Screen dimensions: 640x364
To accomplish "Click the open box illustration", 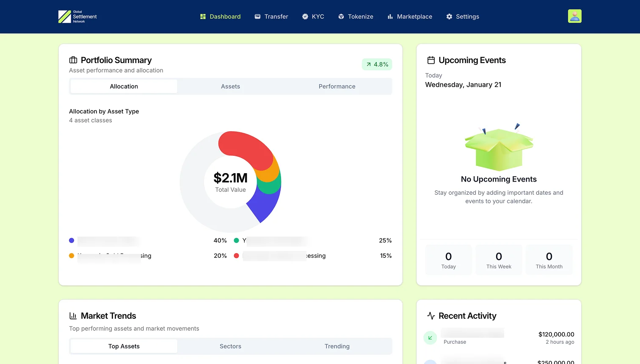I will point(499,147).
